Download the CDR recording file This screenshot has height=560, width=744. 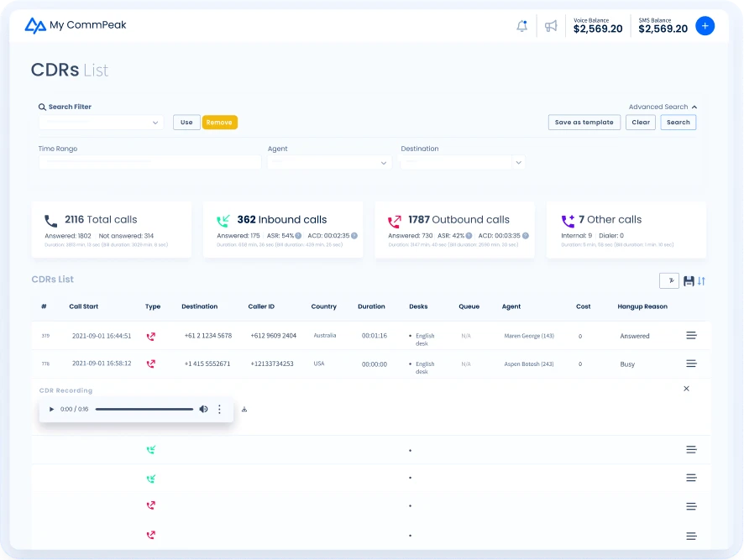pyautogui.click(x=246, y=409)
